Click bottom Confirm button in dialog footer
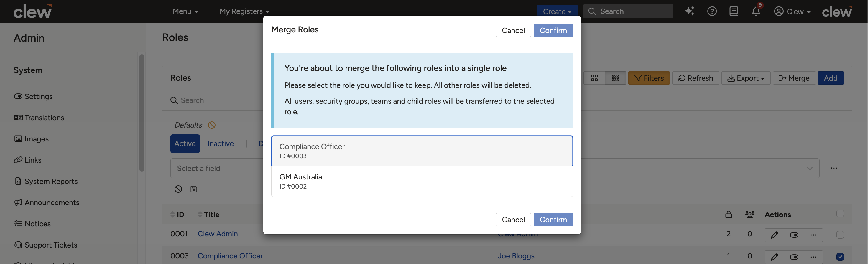Screen dimensions: 868x264 [553, 220]
